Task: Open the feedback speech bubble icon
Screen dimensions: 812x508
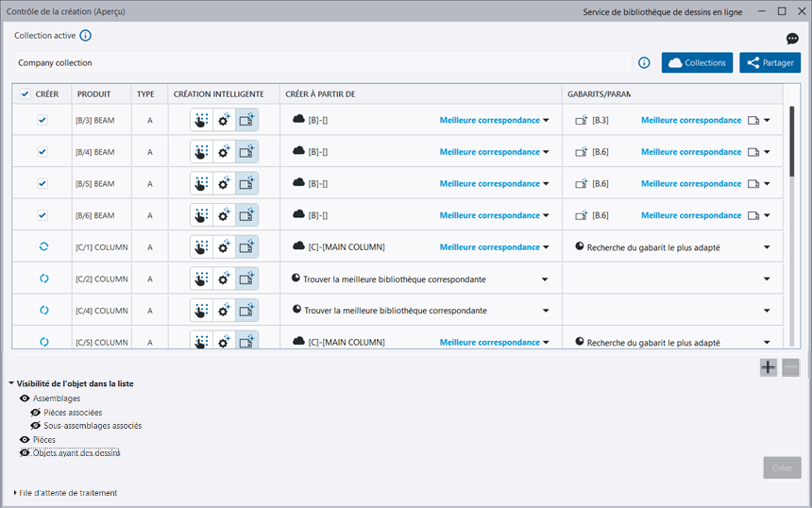Action: coord(792,39)
